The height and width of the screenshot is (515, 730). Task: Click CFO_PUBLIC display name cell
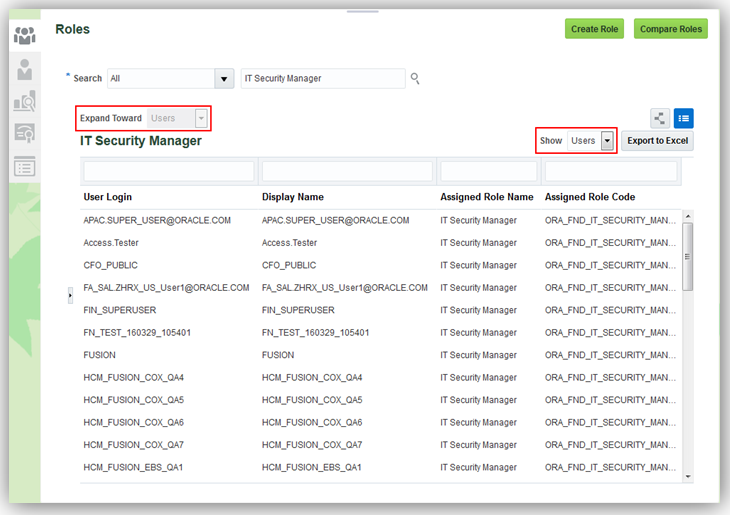[x=289, y=265]
